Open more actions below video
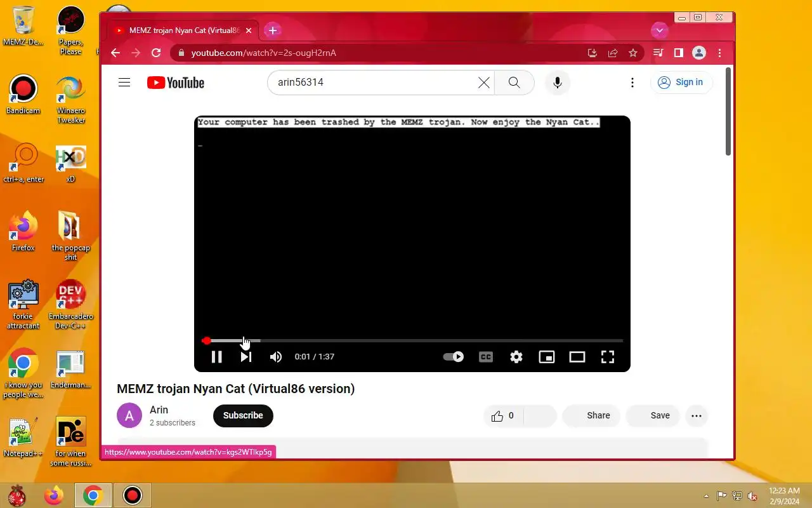 [x=697, y=416]
